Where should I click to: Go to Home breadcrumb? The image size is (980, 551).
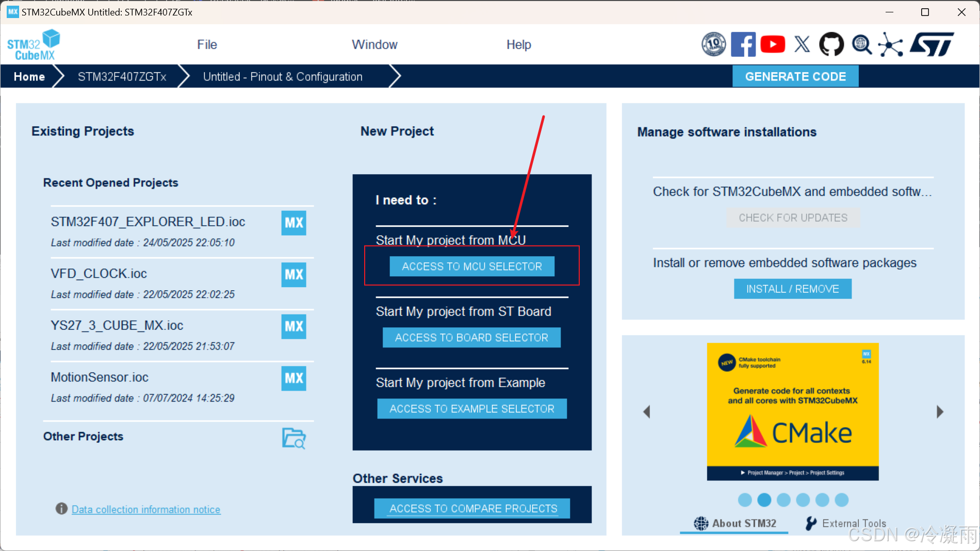(x=29, y=77)
